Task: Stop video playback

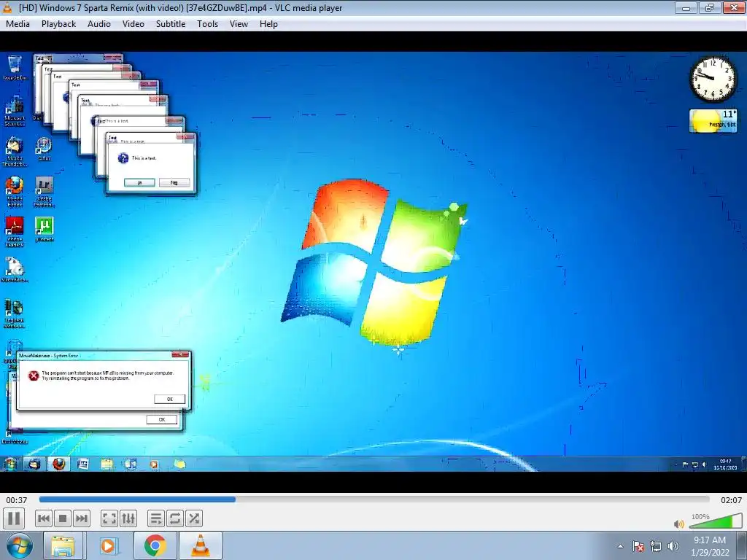Action: (x=63, y=518)
